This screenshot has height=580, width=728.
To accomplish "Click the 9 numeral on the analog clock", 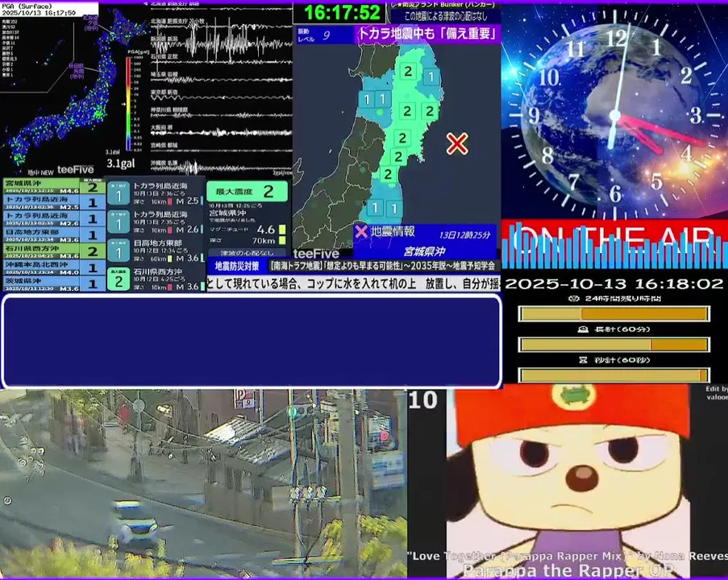I will [534, 115].
